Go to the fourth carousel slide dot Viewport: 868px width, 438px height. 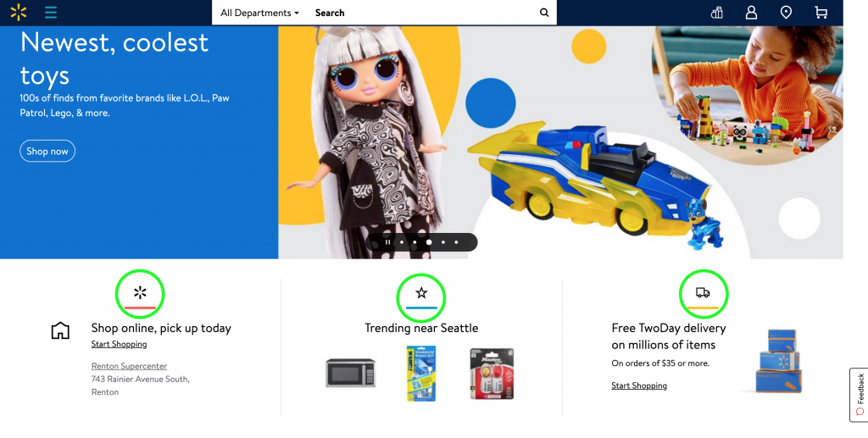pyautogui.click(x=442, y=242)
